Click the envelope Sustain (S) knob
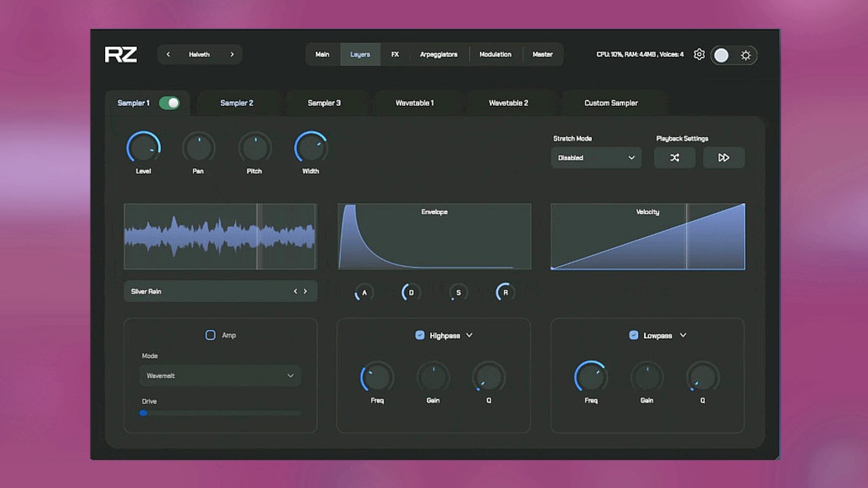Screen dimensions: 868x488 pos(458,292)
